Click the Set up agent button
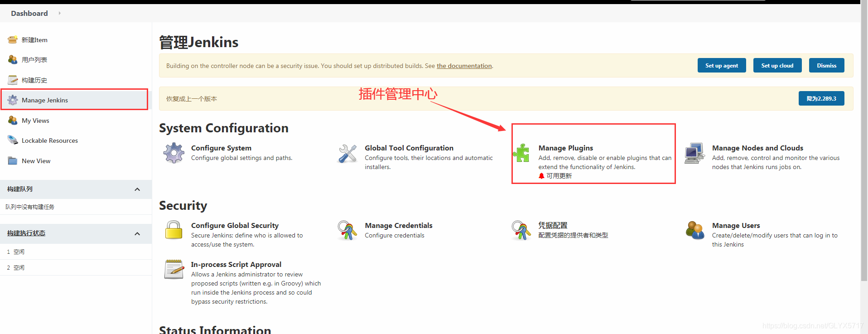Screen dimensions: 868x334 pos(722,65)
